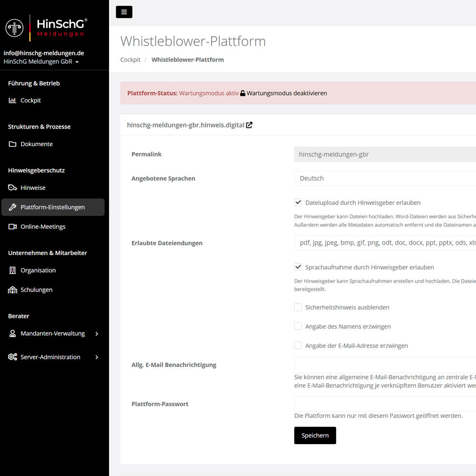Viewport: 476px width, 476px height.
Task: Open Cockpit via chart icon
Action: tap(12, 100)
